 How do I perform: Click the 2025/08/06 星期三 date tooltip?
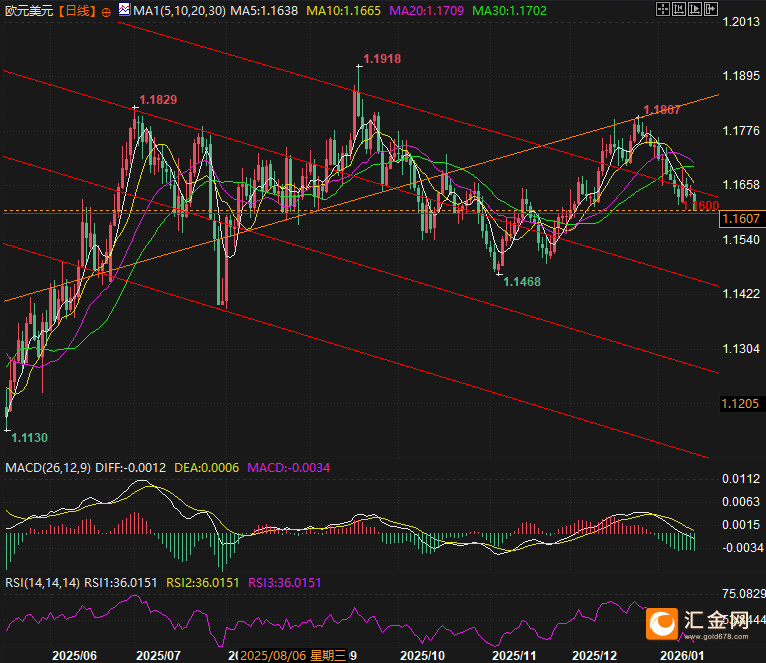[x=293, y=655]
